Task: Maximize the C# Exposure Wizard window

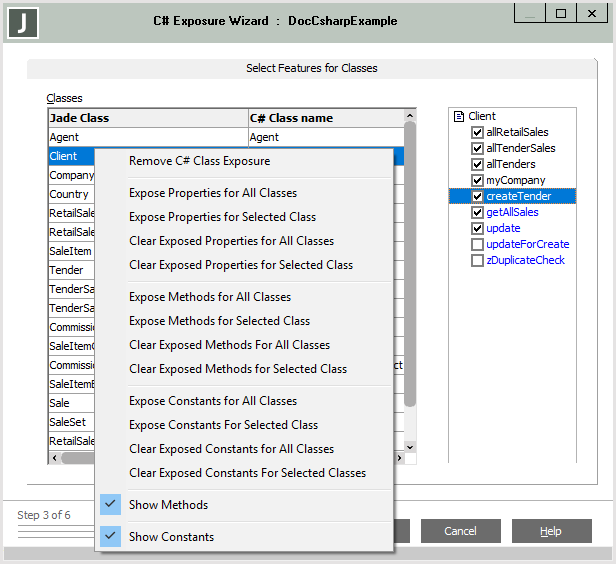Action: click(x=561, y=13)
